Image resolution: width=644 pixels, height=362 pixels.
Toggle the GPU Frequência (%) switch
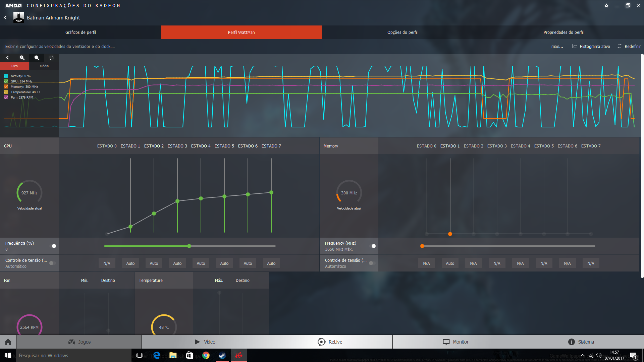click(53, 246)
